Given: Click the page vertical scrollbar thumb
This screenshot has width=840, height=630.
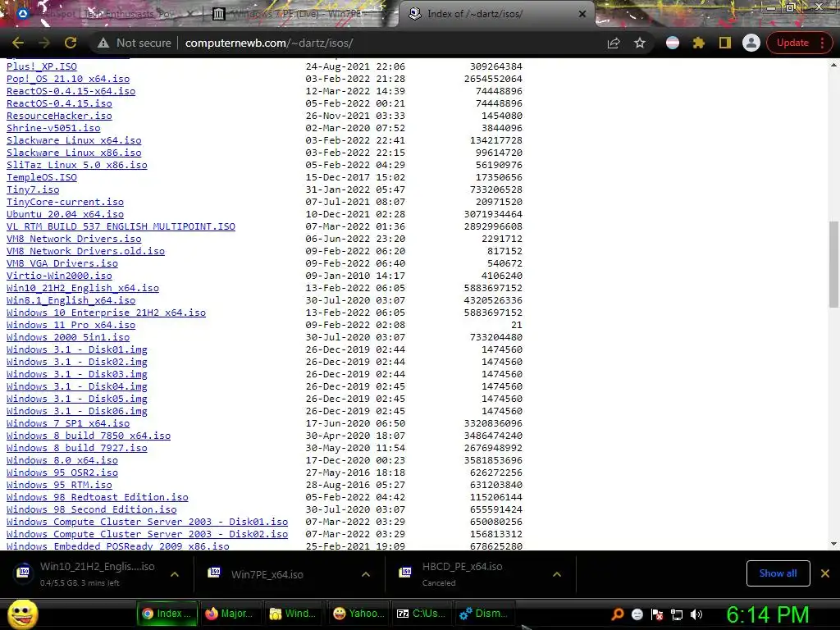Looking at the screenshot, I should click(833, 264).
